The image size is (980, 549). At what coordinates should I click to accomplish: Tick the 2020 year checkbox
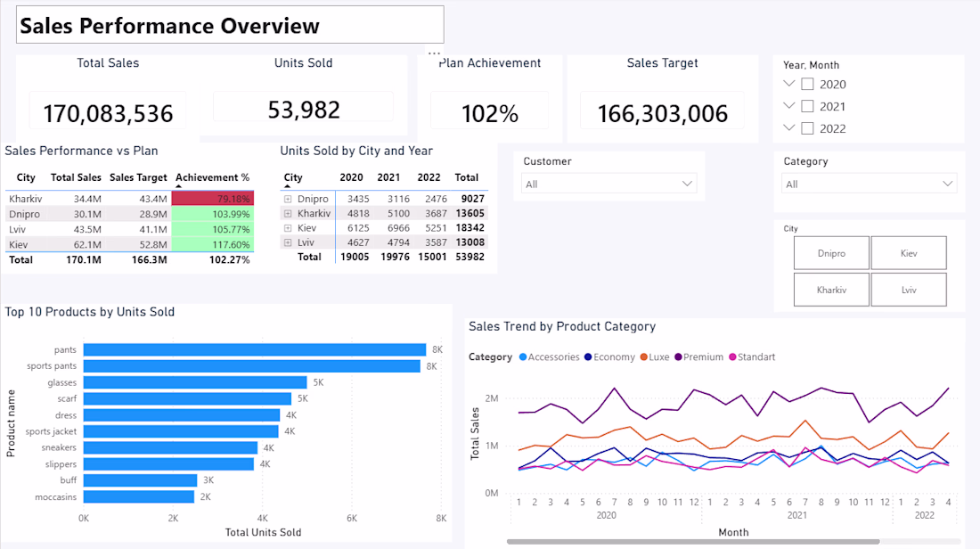point(807,84)
